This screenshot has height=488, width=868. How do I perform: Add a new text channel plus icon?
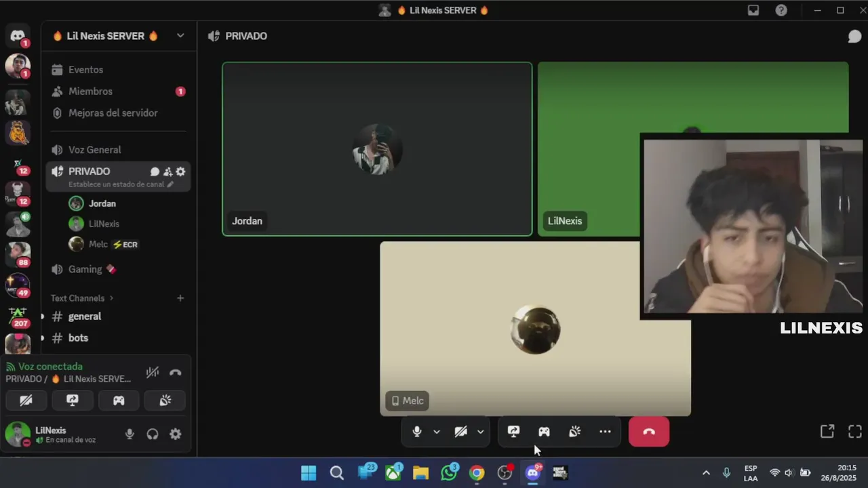pyautogui.click(x=180, y=298)
